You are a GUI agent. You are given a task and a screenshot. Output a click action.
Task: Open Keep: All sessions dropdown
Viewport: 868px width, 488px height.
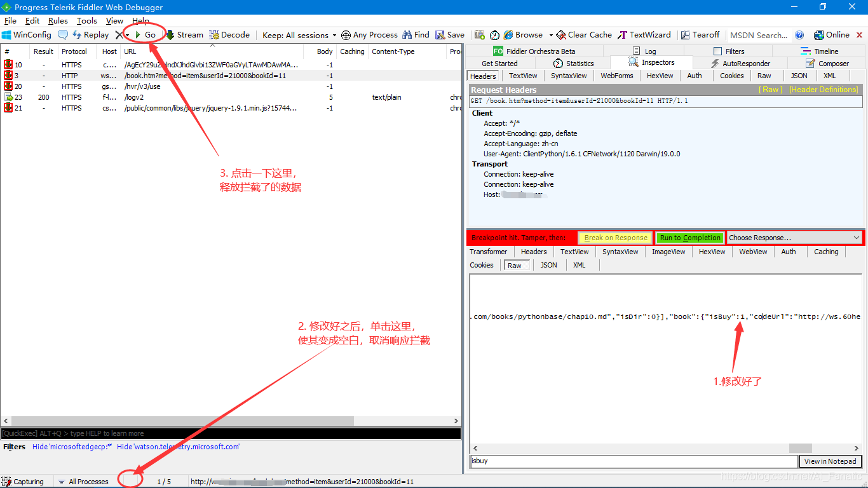coord(299,35)
